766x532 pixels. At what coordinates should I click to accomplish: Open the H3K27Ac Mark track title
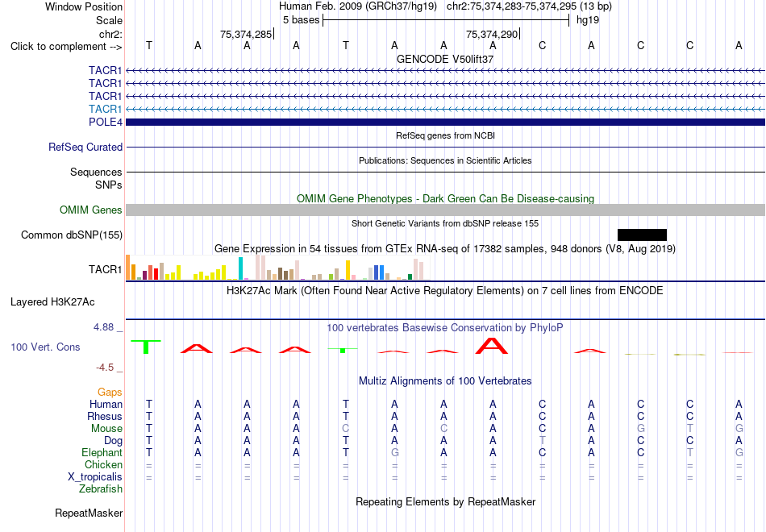(445, 291)
